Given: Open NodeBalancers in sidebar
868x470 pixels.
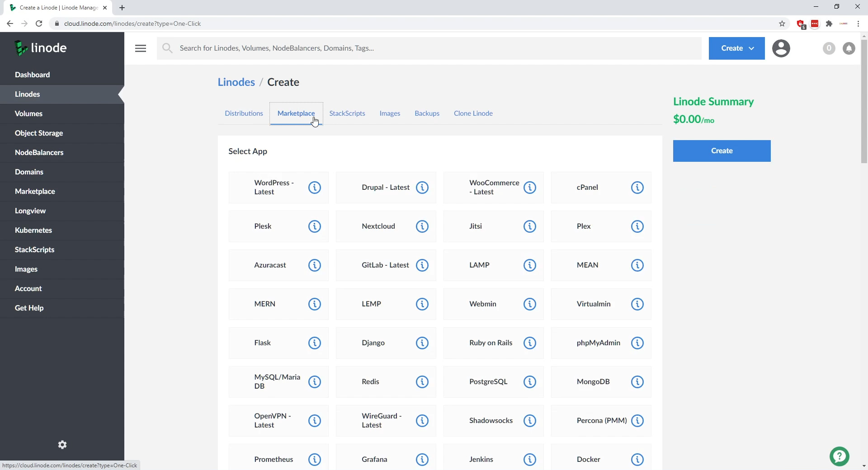Looking at the screenshot, I should pyautogui.click(x=62, y=153).
